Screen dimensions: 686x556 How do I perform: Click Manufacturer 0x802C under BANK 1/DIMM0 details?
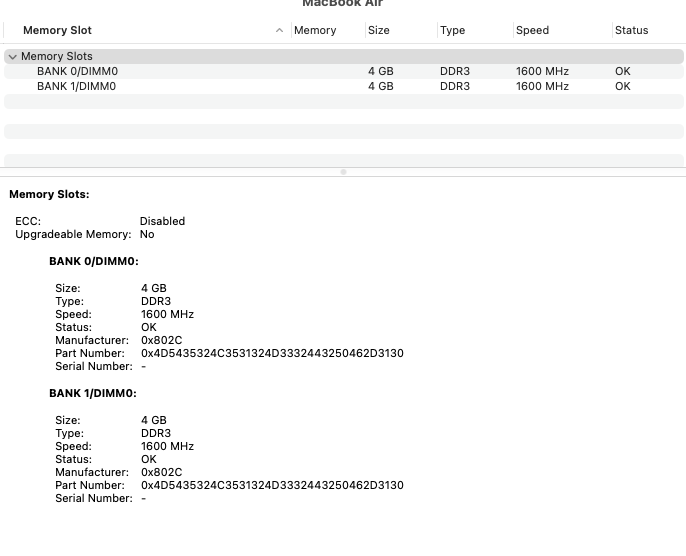click(x=161, y=472)
